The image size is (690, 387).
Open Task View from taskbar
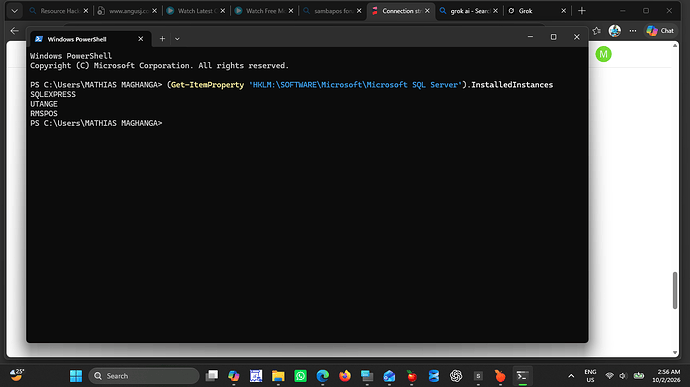point(212,376)
